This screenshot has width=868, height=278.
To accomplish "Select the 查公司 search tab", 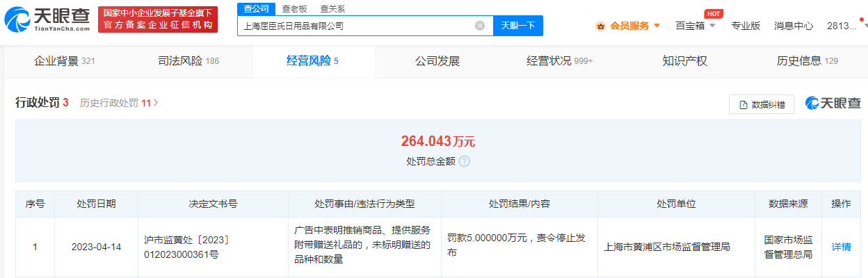I will pyautogui.click(x=256, y=9).
